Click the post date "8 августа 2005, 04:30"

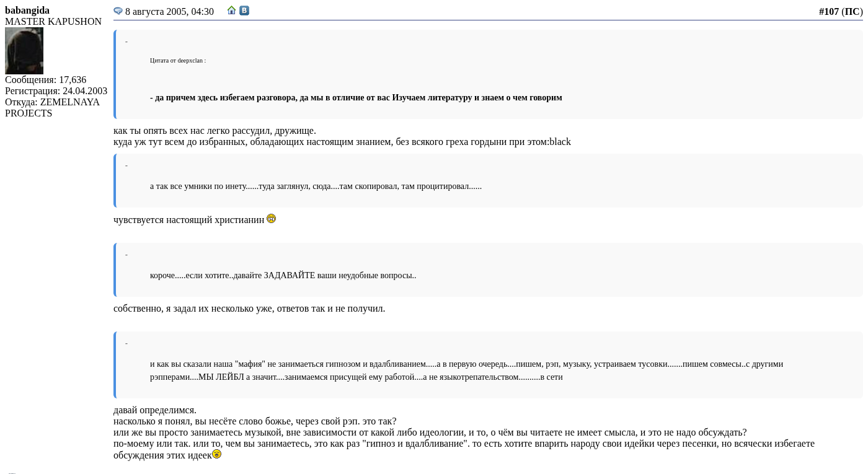pos(169,12)
